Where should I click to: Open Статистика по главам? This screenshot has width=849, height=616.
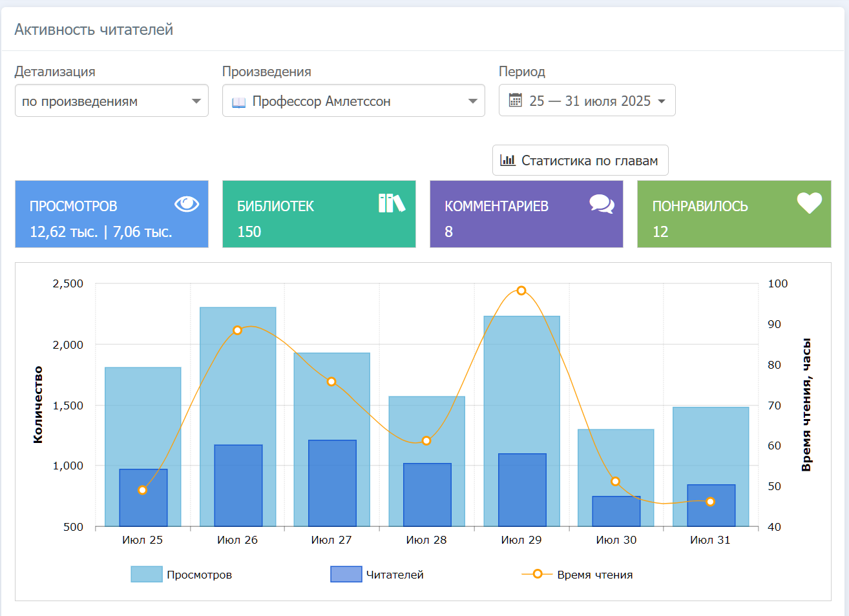coord(580,160)
